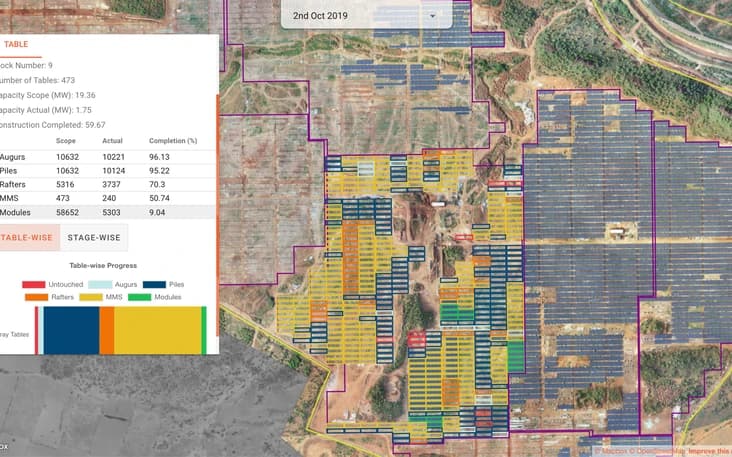Switch to the TABLE tab

click(x=17, y=44)
